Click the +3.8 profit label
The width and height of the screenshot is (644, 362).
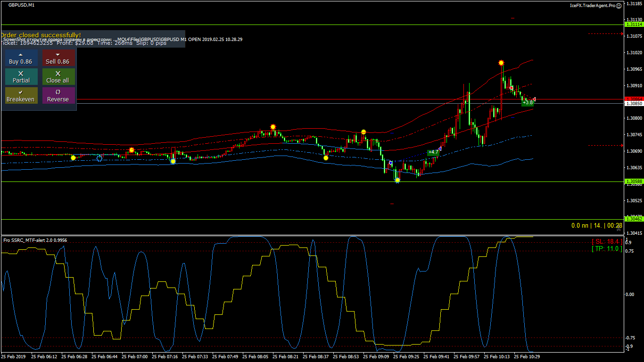pyautogui.click(x=528, y=102)
